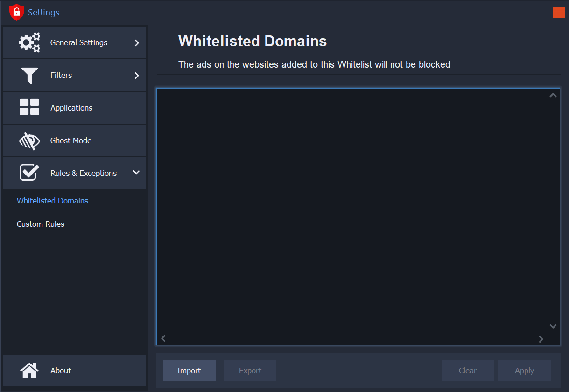This screenshot has width=569, height=392.
Task: Open the About section label
Action: pyautogui.click(x=61, y=371)
